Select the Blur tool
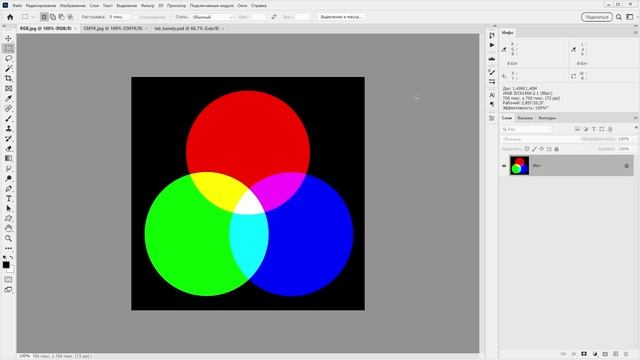Screen dimensions: 640x360 click(x=8, y=168)
